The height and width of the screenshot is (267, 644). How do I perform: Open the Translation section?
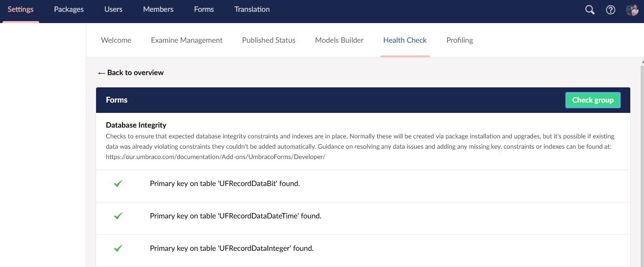[252, 9]
